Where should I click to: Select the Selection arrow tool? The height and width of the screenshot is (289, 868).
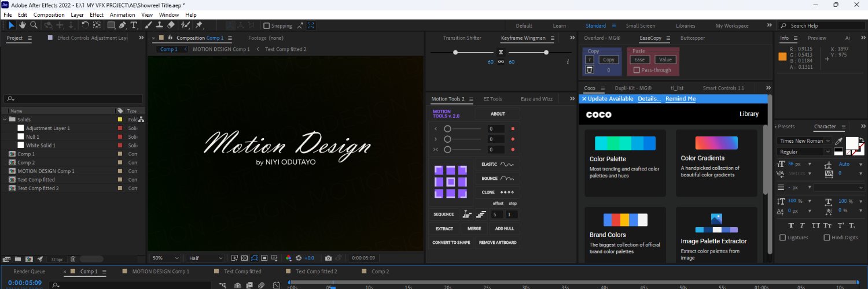point(12,25)
